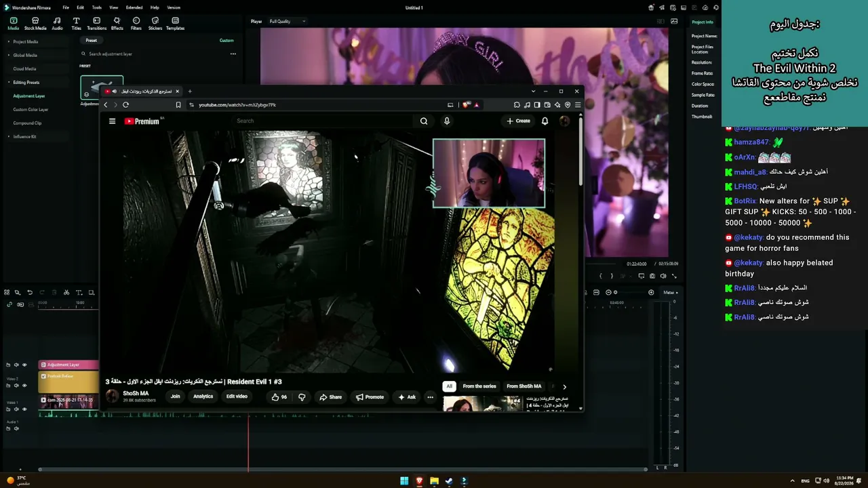Toggle visibility of Adjustment Layer track

pos(24,365)
